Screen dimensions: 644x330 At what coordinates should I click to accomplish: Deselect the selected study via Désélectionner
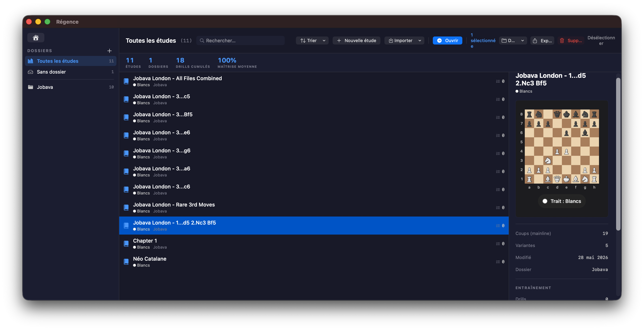tap(601, 40)
